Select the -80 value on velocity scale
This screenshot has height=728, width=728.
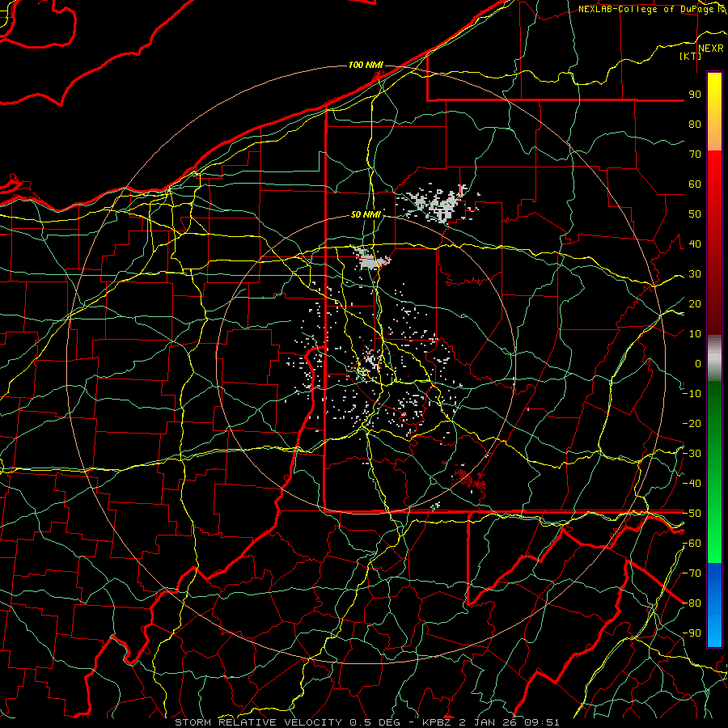click(x=692, y=603)
